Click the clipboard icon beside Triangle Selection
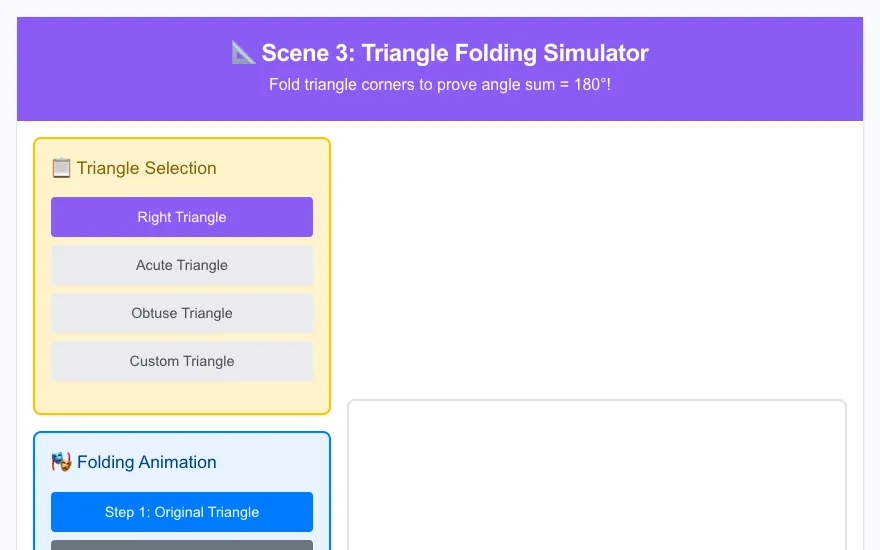Image resolution: width=880 pixels, height=550 pixels. tap(61, 168)
